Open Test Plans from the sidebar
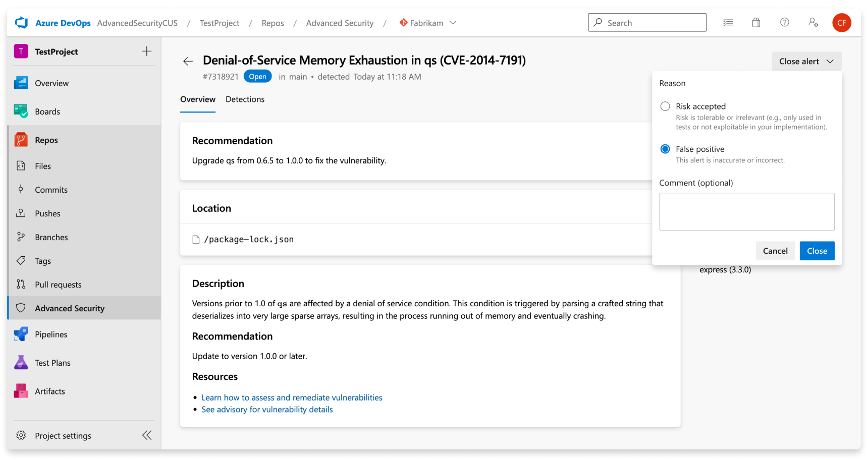 (x=52, y=363)
